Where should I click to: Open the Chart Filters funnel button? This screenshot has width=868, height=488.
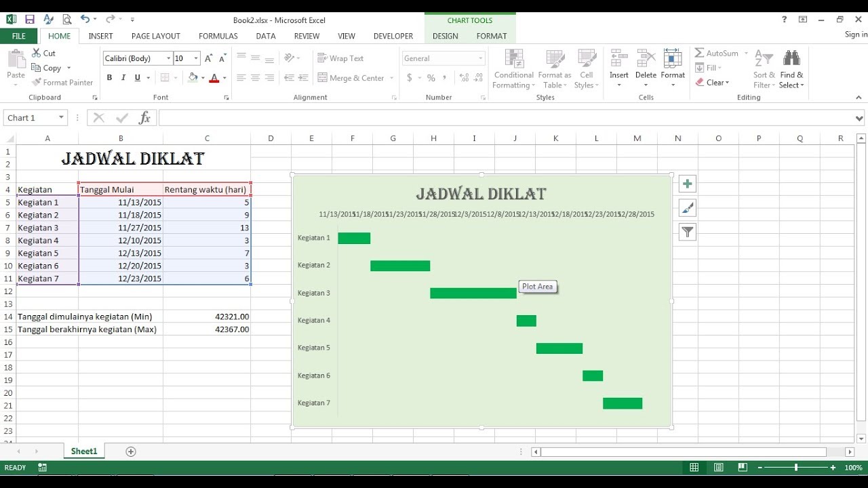click(688, 232)
